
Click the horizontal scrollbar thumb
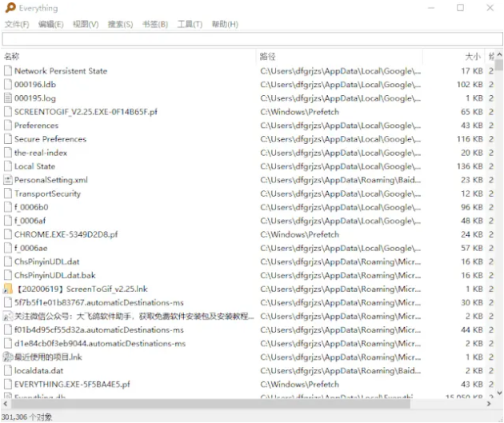210,404
